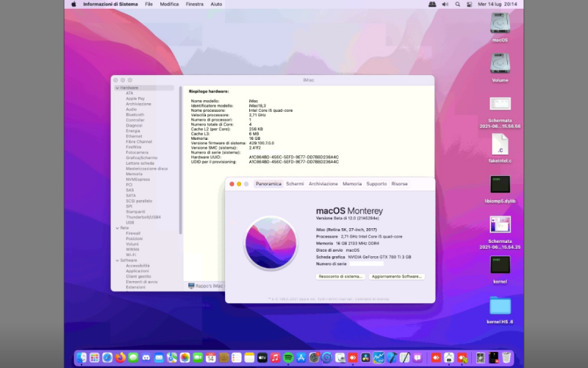The image size is (588, 368).
Task: Launch Firefox from the Dock
Action: pos(120,358)
